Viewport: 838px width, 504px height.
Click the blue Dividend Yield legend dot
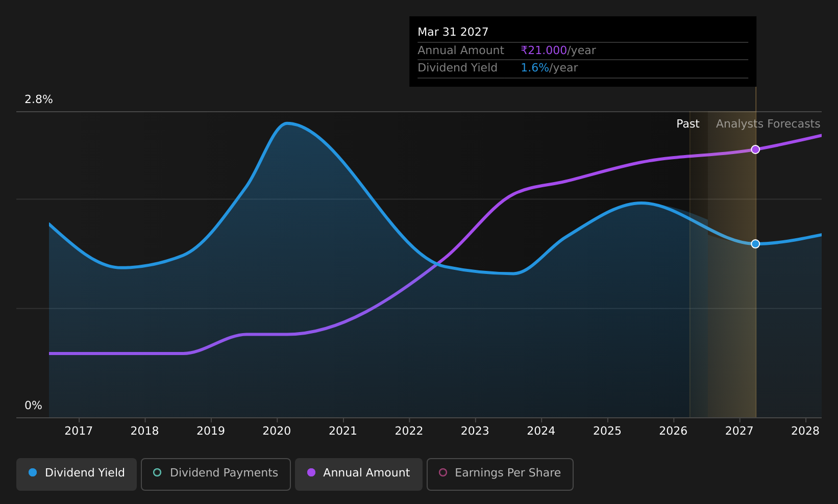click(x=33, y=472)
